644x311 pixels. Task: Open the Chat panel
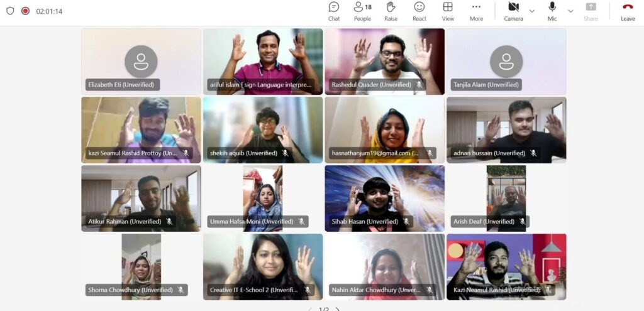click(334, 11)
